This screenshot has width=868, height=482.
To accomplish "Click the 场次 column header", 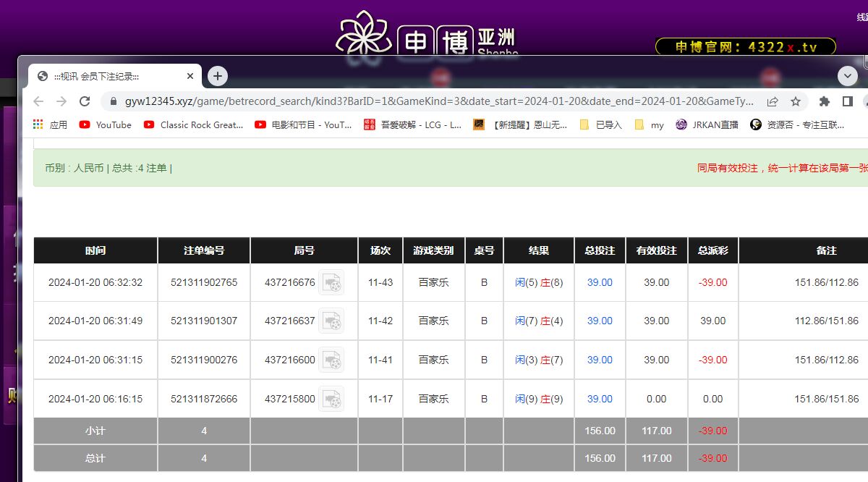I will tap(380, 250).
